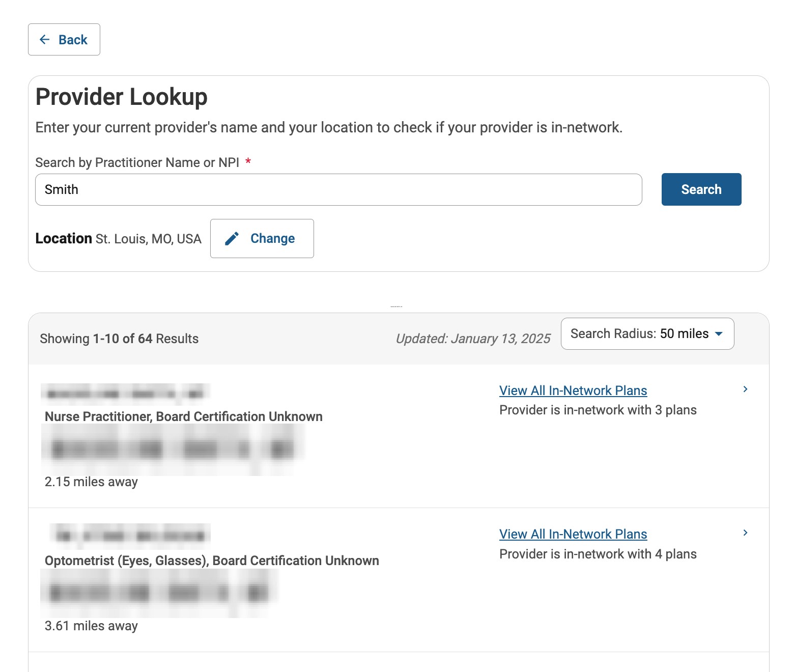Click the red required asterisk by the search label

[248, 162]
